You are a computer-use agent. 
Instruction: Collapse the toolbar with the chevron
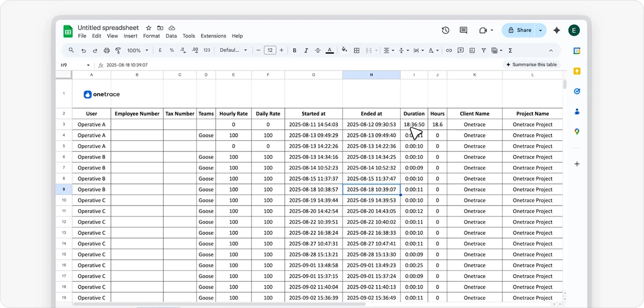(x=551, y=50)
